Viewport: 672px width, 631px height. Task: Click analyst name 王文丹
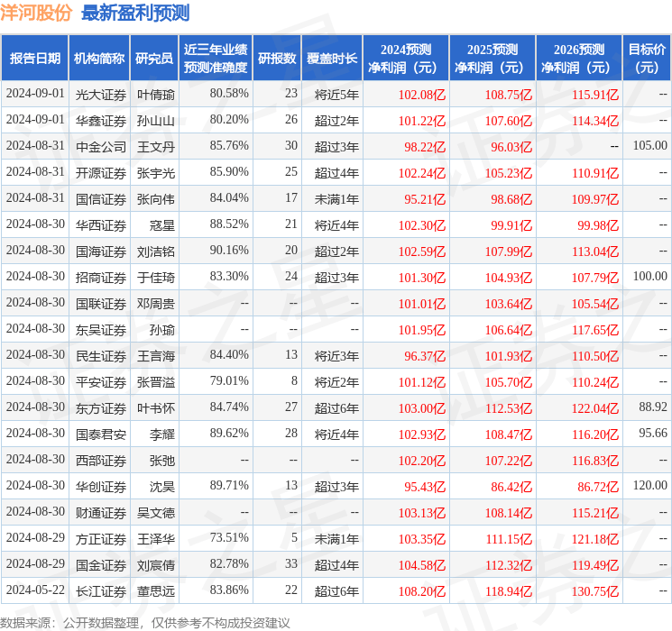click(x=155, y=147)
